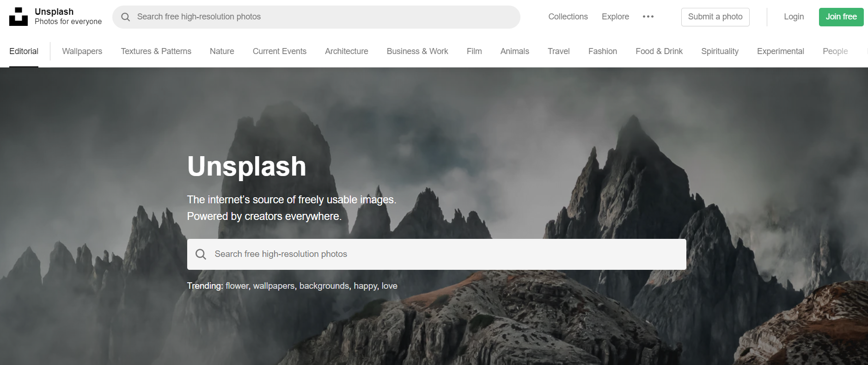Open the Film category
Viewport: 868px width, 365px height.
[x=474, y=51]
